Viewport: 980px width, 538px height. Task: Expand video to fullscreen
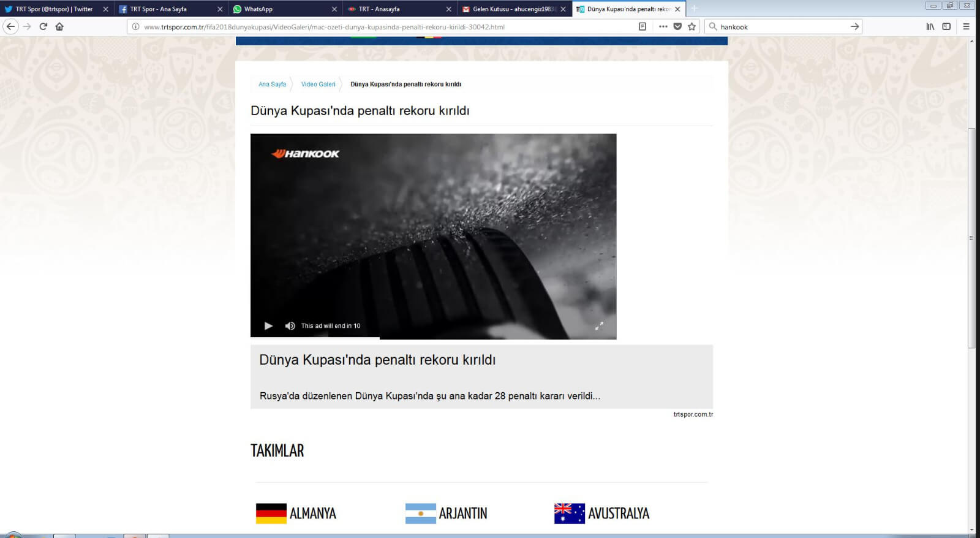pos(599,326)
